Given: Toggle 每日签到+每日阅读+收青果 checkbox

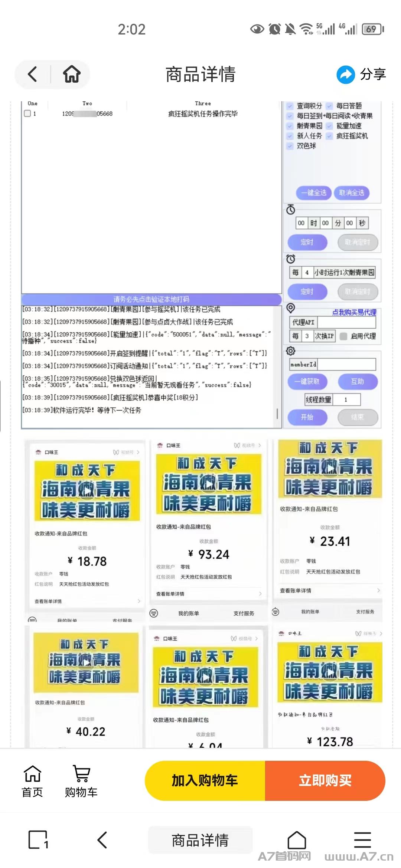Looking at the screenshot, I should coord(290,116).
